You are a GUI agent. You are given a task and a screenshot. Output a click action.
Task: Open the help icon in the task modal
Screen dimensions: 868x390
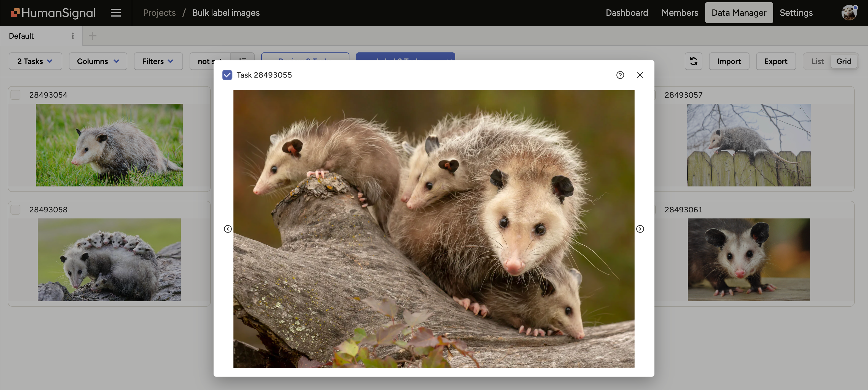click(620, 75)
